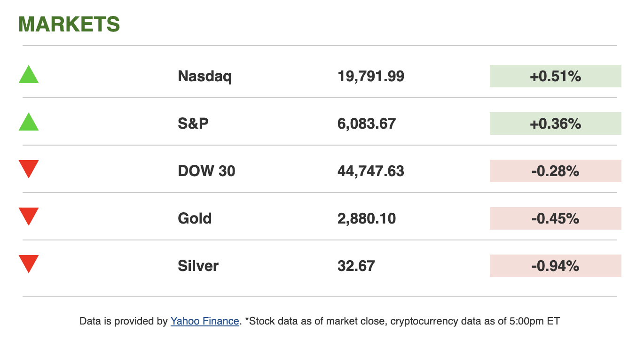Click the green up arrow beside Nasdaq

[29, 76]
